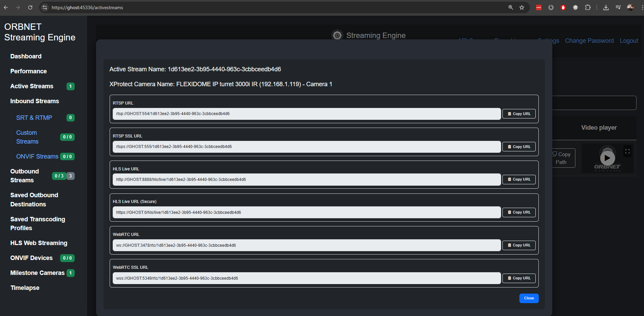The image size is (644, 316).
Task: Click the XProtect Camera Name text
Action: pyautogui.click(x=221, y=84)
